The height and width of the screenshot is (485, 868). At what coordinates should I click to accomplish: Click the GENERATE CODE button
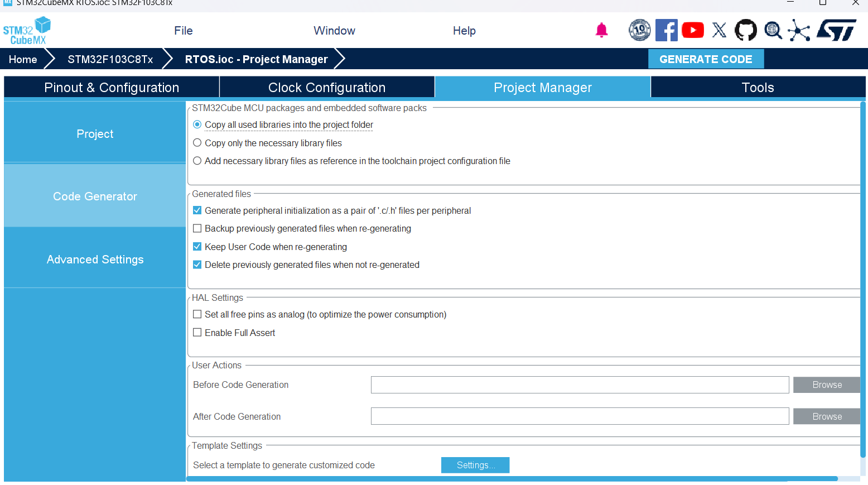click(x=706, y=59)
